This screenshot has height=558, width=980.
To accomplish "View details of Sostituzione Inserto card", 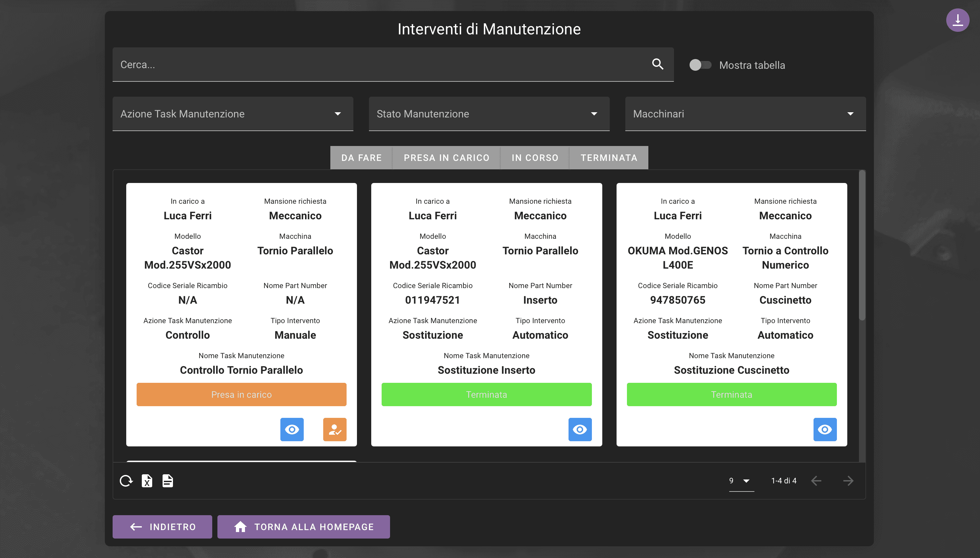I will tap(580, 429).
